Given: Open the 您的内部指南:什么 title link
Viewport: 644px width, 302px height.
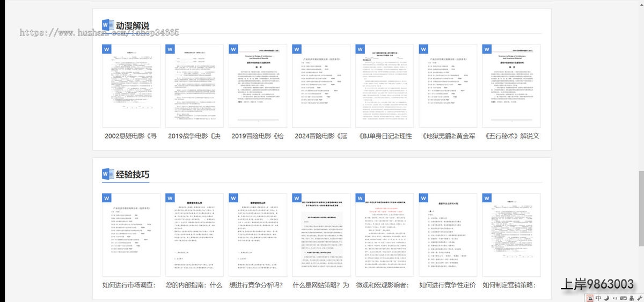Looking at the screenshot, I should click(x=194, y=285).
